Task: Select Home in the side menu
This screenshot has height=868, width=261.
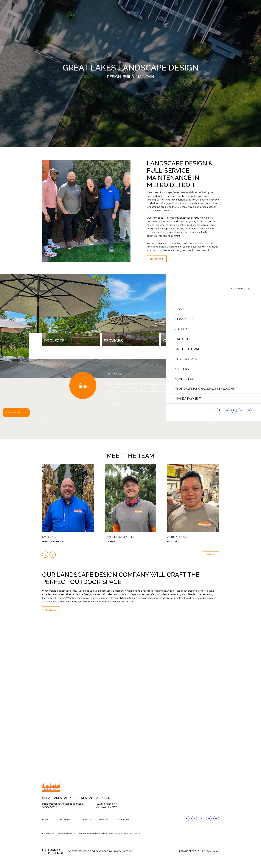Action: click(180, 309)
